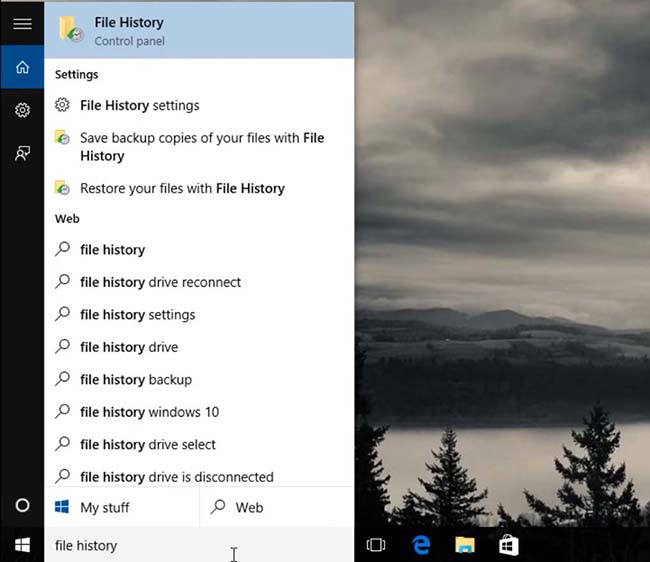
Task: Search web for file history
Action: (x=199, y=250)
